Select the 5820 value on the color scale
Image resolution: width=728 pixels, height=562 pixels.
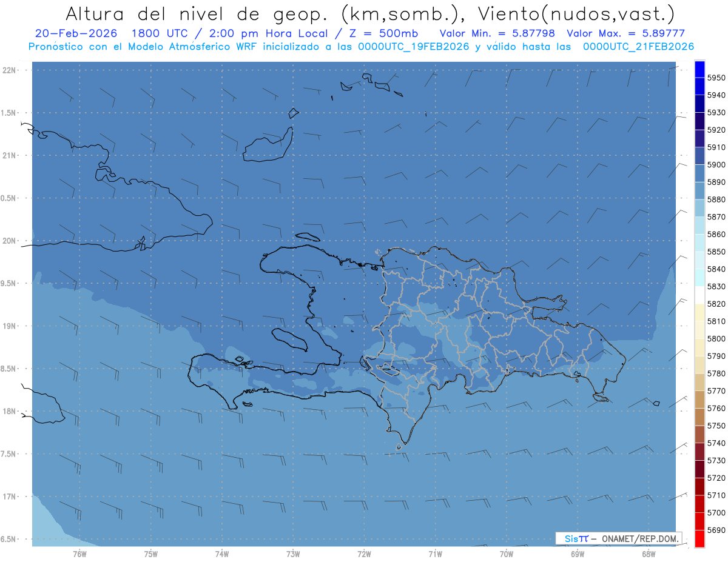(x=716, y=304)
